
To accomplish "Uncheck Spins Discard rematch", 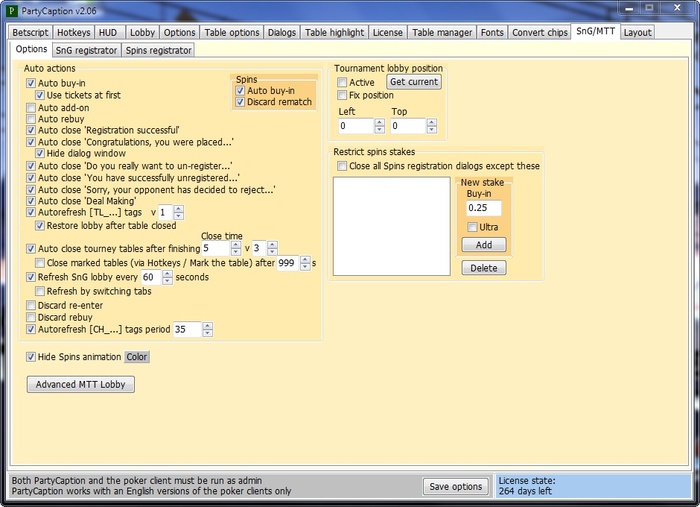I will [240, 102].
